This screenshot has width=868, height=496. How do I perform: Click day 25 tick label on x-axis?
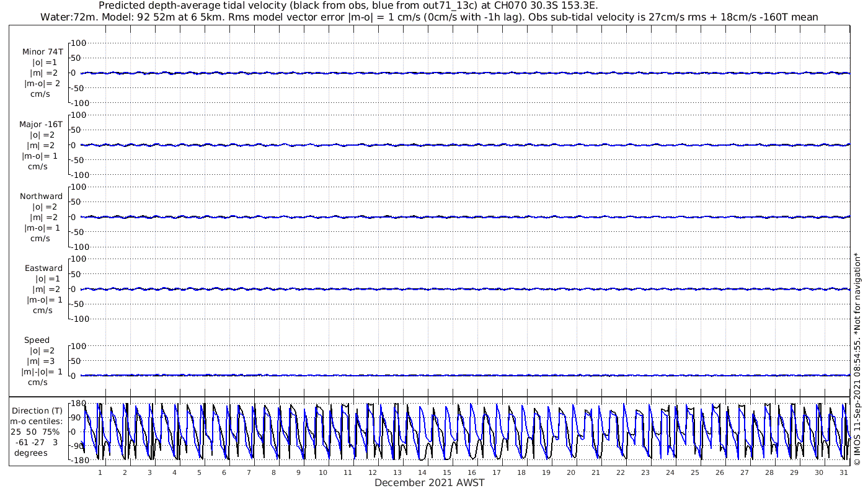[695, 472]
